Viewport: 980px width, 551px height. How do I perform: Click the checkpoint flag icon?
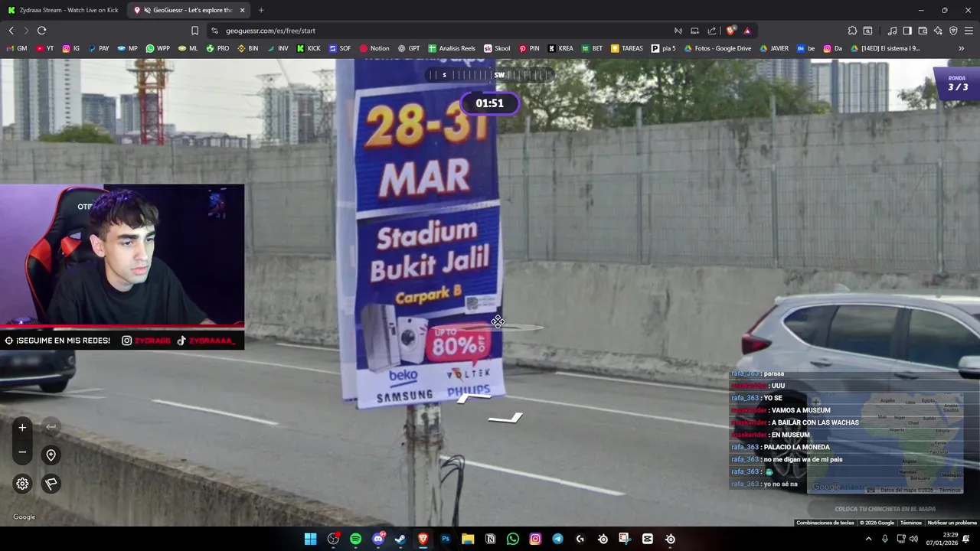(x=51, y=484)
